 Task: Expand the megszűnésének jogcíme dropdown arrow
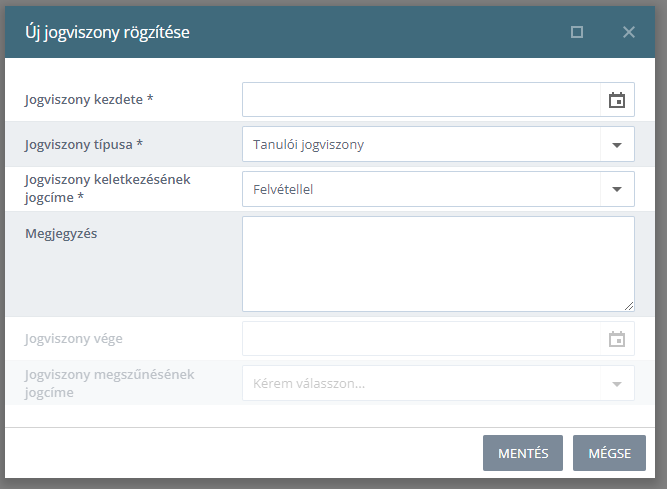[x=617, y=384]
